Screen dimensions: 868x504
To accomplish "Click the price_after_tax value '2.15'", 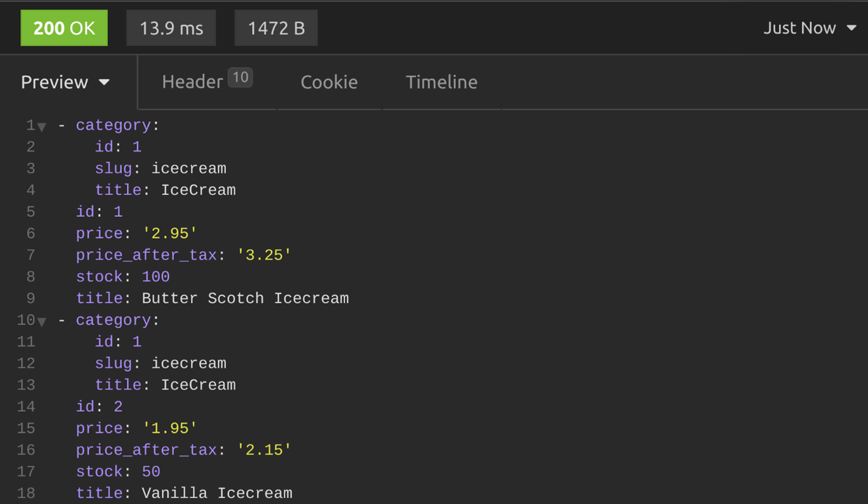I will tap(264, 449).
